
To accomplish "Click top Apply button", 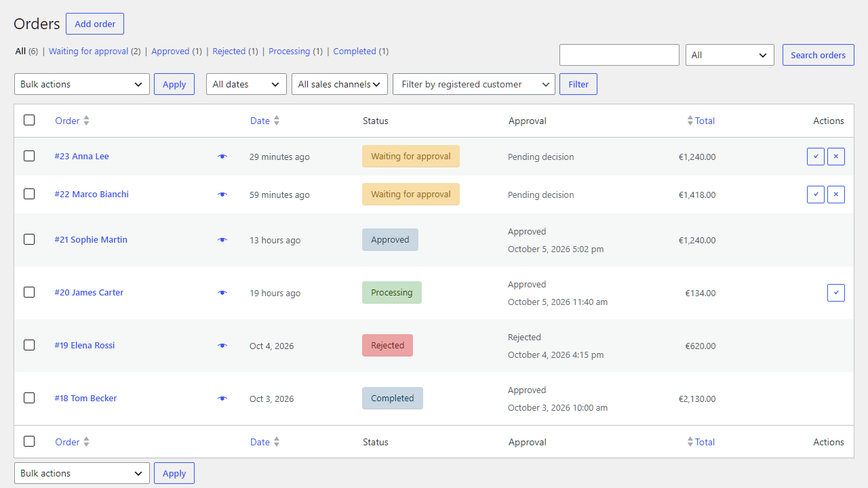I will 174,84.
